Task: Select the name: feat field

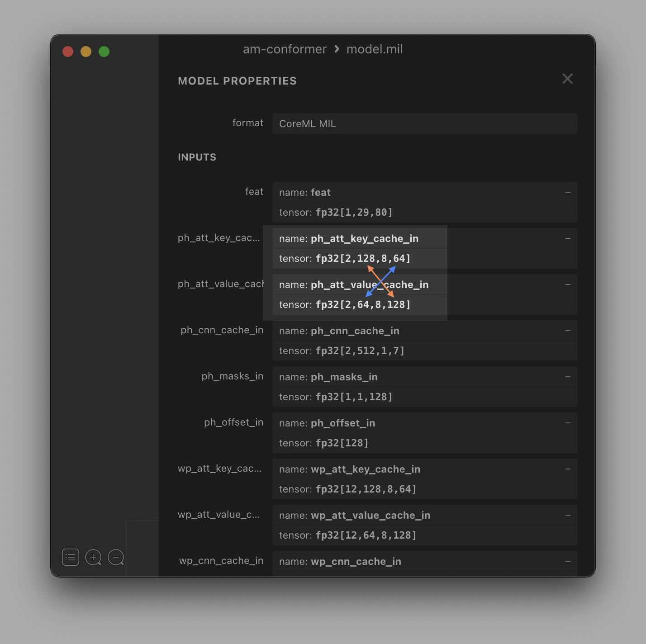Action: [425, 192]
